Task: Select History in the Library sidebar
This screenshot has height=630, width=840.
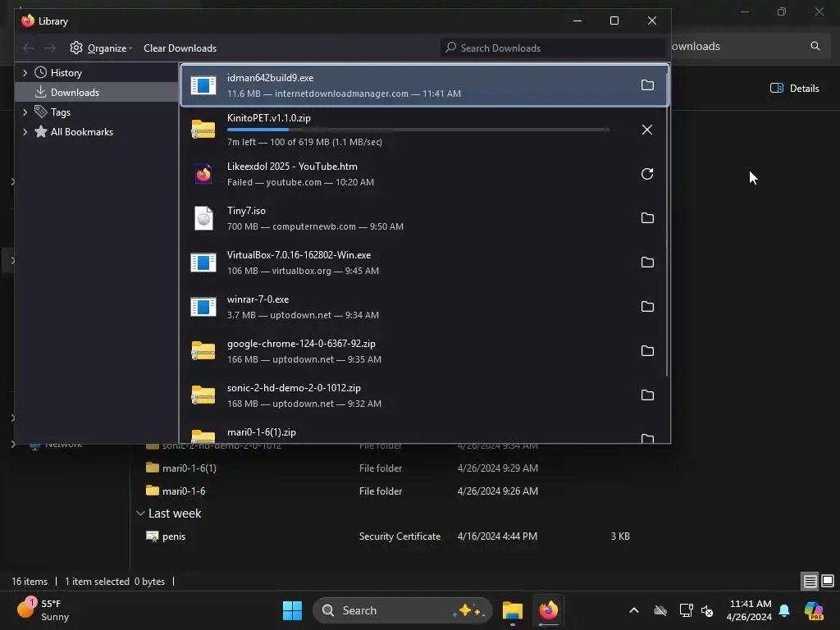Action: (66, 73)
